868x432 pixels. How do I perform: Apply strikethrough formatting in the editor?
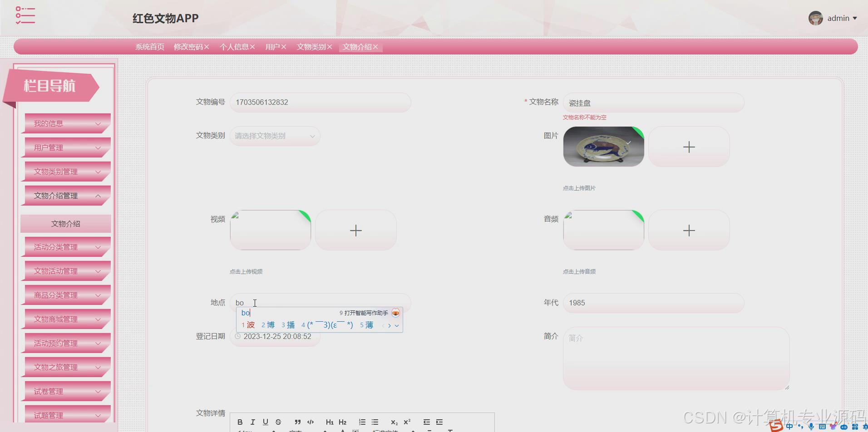(278, 422)
